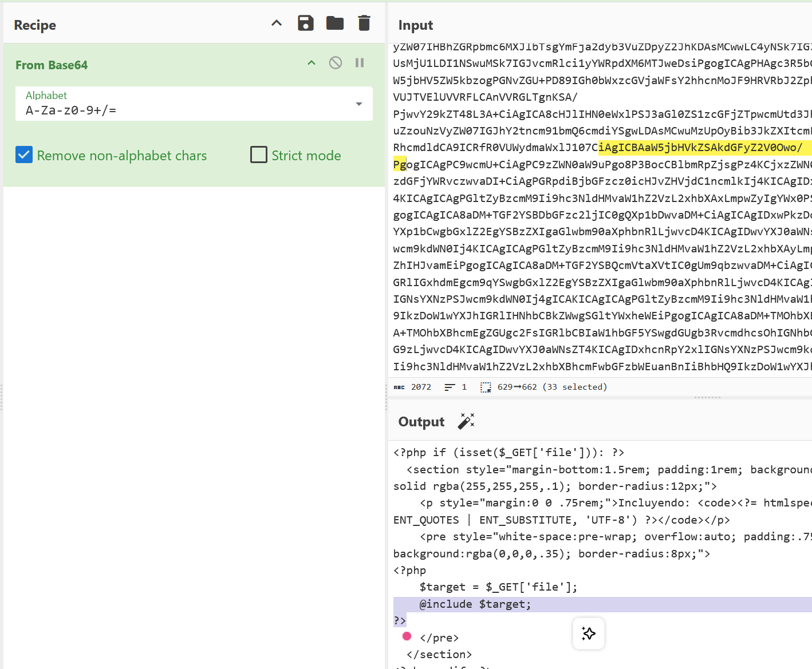Open the Alphabet dropdown
The height and width of the screenshot is (669, 812).
(359, 104)
